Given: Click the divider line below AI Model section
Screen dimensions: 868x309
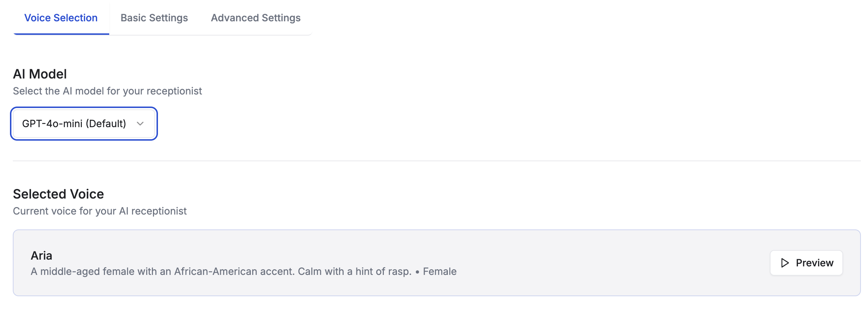Looking at the screenshot, I should point(437,161).
